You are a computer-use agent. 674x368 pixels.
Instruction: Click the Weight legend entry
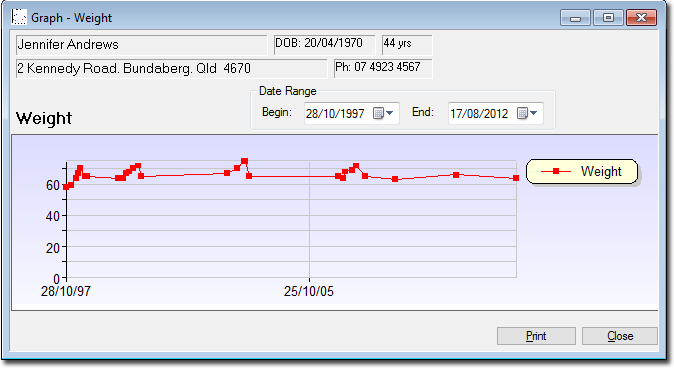[582, 172]
